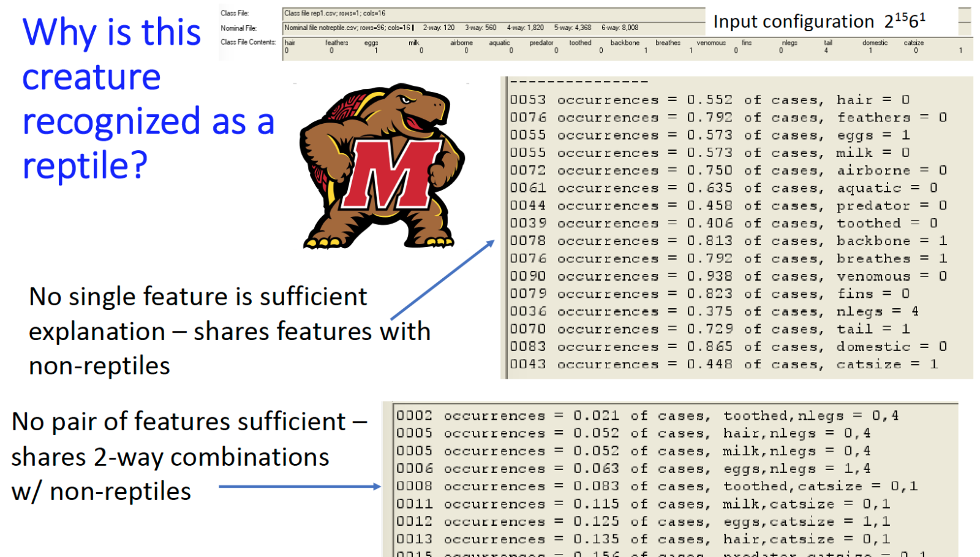This screenshot has height=557, width=980.
Task: Click the 'backbone' column header in contents
Action: (x=625, y=43)
